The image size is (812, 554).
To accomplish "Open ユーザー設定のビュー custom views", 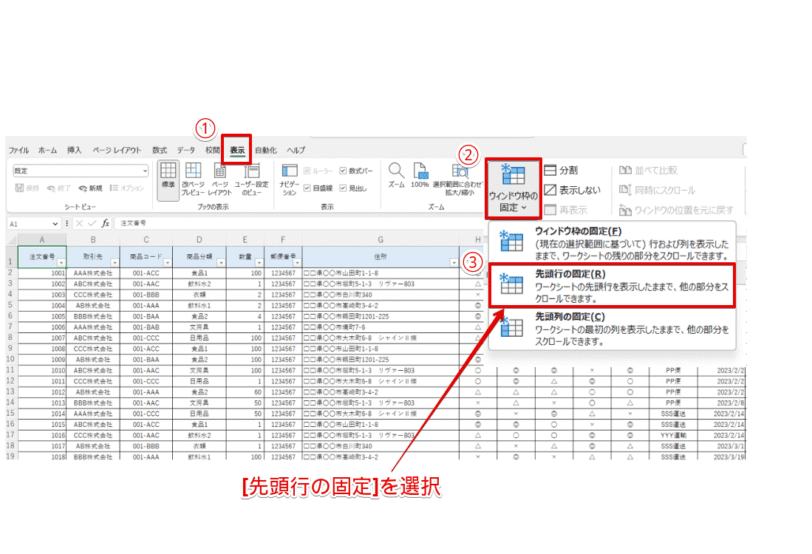I will coord(252,179).
